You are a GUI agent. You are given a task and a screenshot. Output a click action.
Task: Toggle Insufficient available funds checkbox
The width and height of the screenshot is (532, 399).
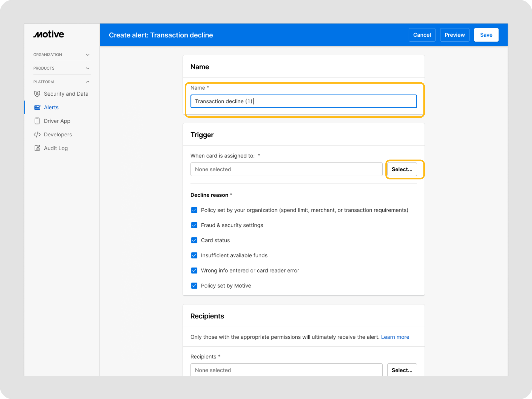pos(194,255)
